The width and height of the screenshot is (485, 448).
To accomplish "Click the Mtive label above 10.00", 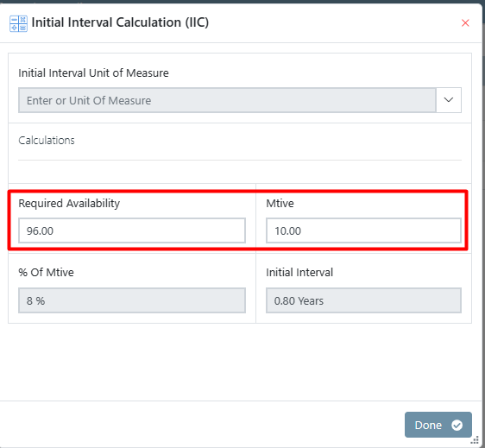I will coord(280,203).
